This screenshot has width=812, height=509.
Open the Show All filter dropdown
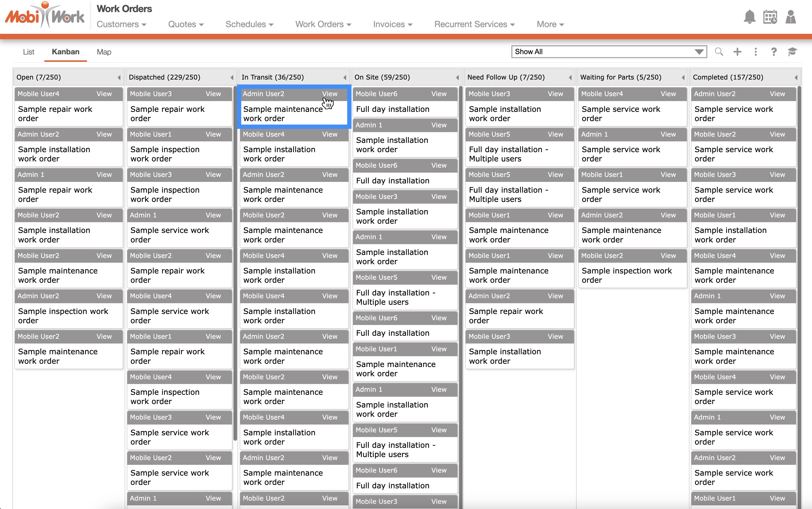point(608,52)
